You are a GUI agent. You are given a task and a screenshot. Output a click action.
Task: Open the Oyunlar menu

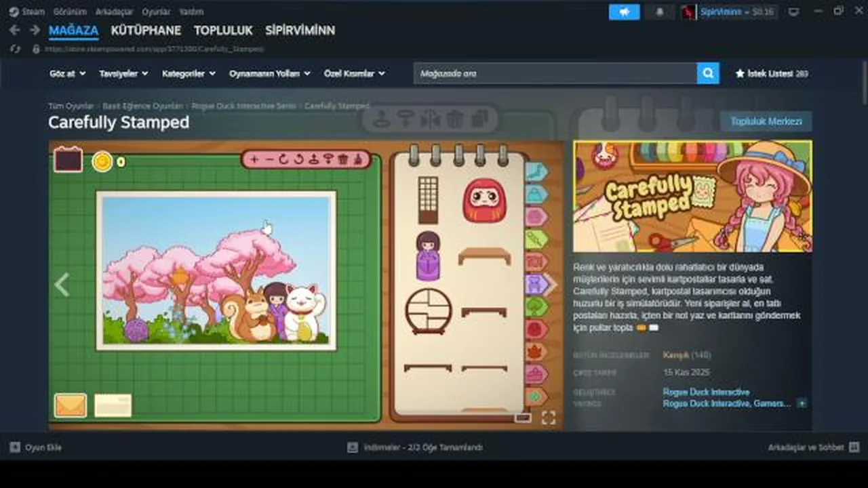pyautogui.click(x=157, y=12)
